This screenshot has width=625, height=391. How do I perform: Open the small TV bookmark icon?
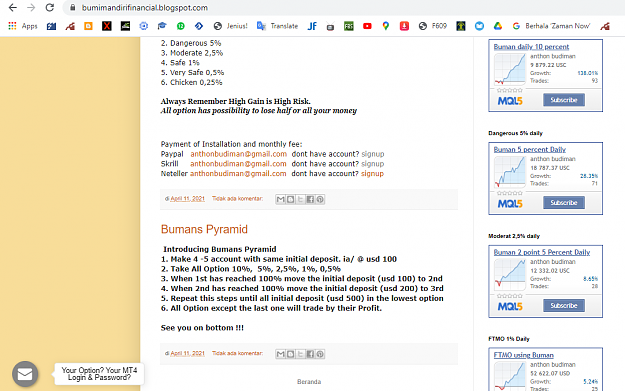(330, 26)
